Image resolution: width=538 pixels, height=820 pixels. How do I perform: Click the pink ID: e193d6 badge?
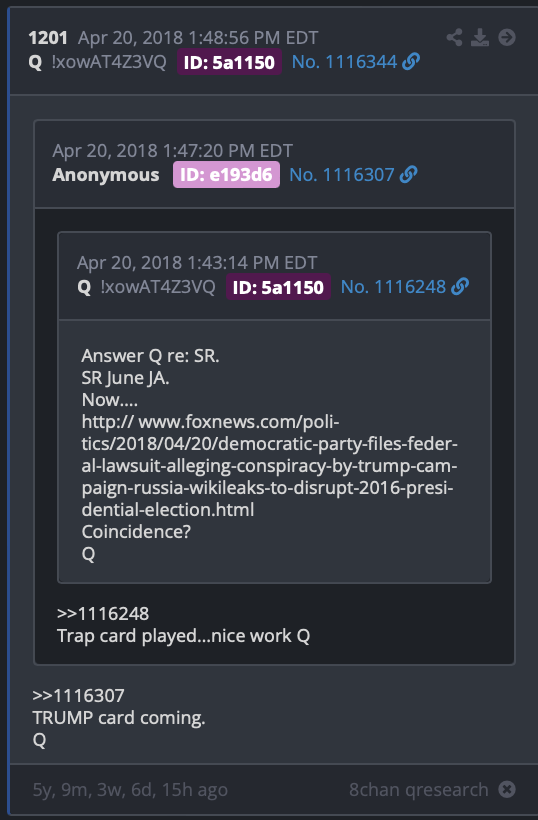(226, 175)
